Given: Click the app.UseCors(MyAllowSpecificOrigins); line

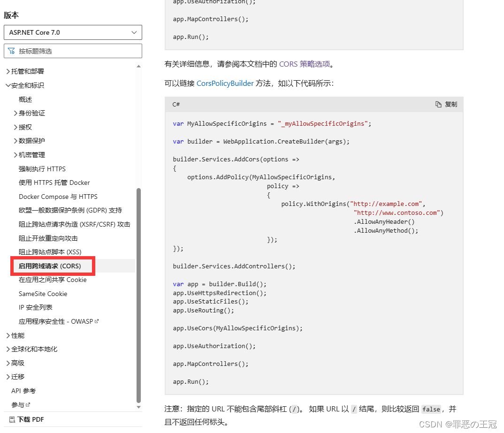Looking at the screenshot, I should (x=238, y=328).
